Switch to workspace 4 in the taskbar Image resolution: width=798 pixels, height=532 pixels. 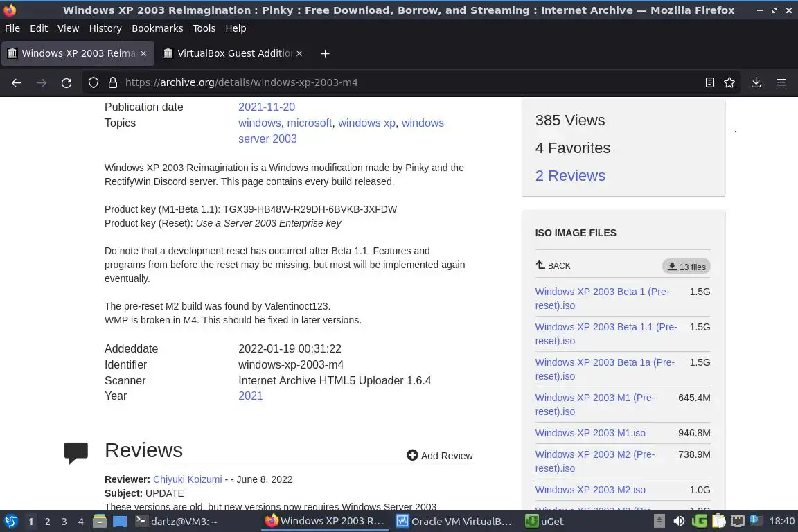[81, 522]
